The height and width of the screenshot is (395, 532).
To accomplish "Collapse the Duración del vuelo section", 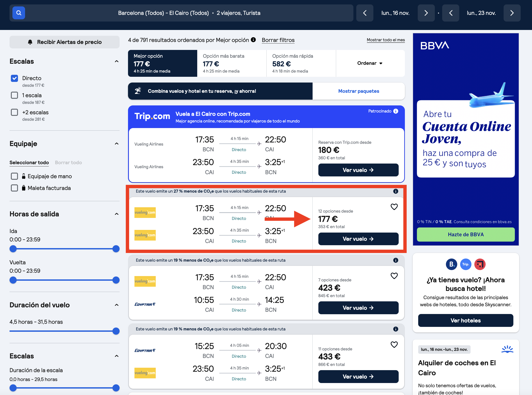I will (117, 305).
